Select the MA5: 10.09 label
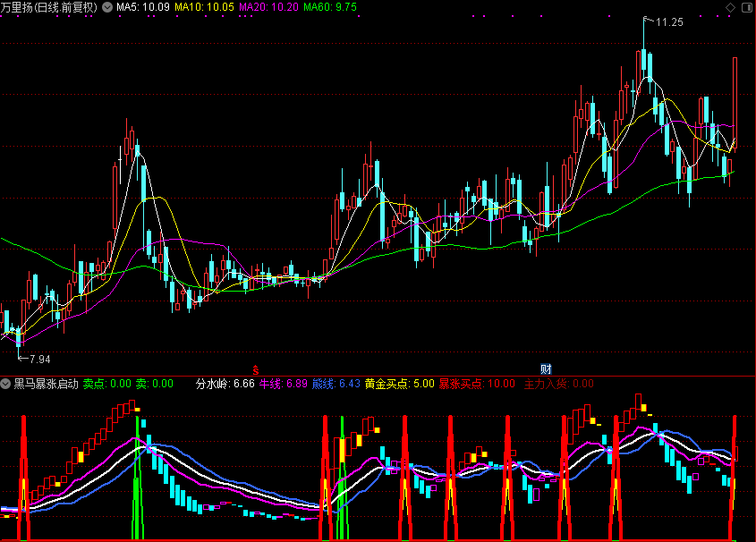The width and height of the screenshot is (756, 542). pyautogui.click(x=143, y=7)
